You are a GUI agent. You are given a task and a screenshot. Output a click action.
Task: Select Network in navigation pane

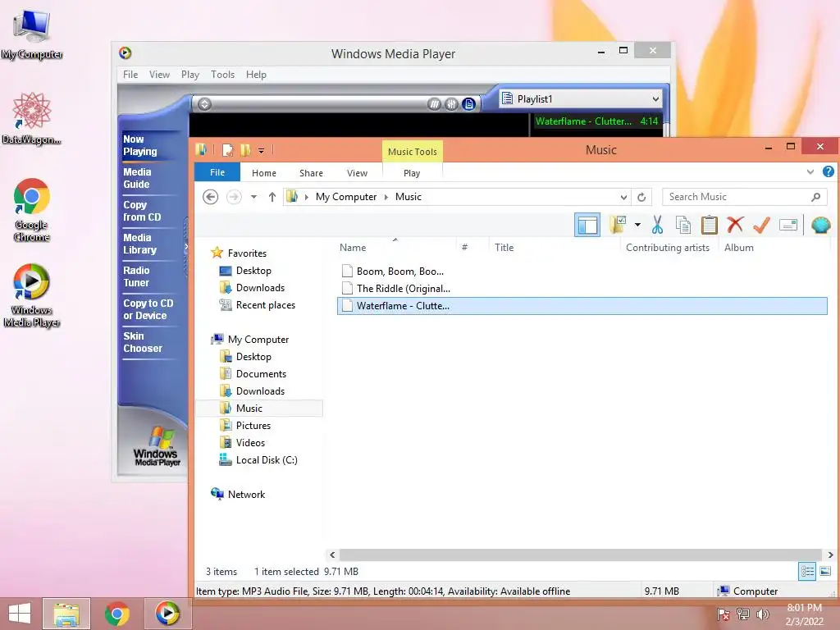tap(246, 495)
